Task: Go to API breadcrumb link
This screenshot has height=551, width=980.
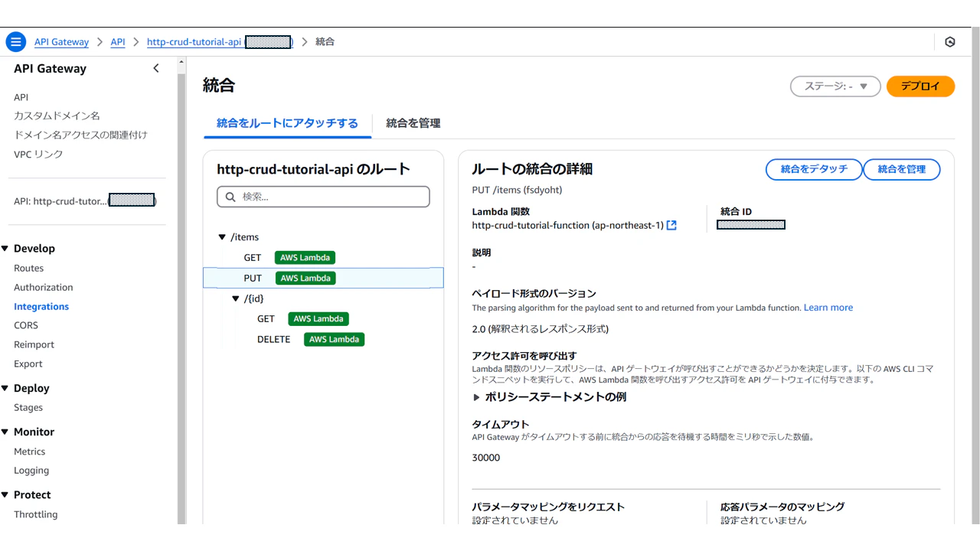Action: 118,42
